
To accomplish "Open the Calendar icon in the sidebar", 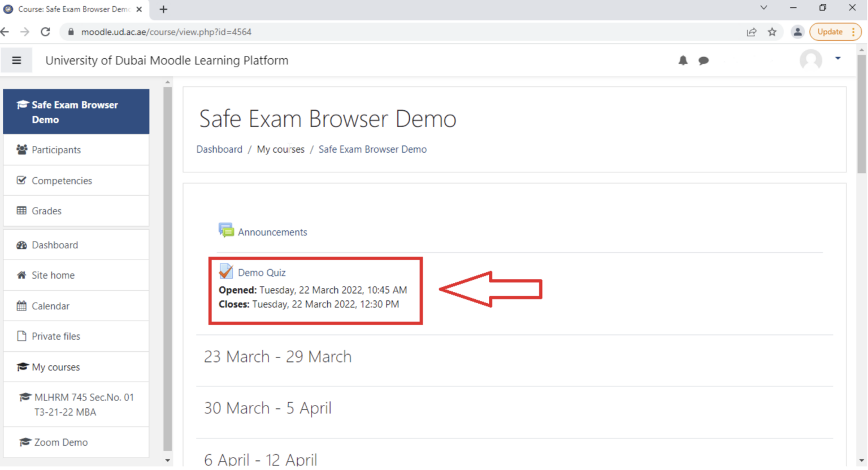I will point(21,305).
